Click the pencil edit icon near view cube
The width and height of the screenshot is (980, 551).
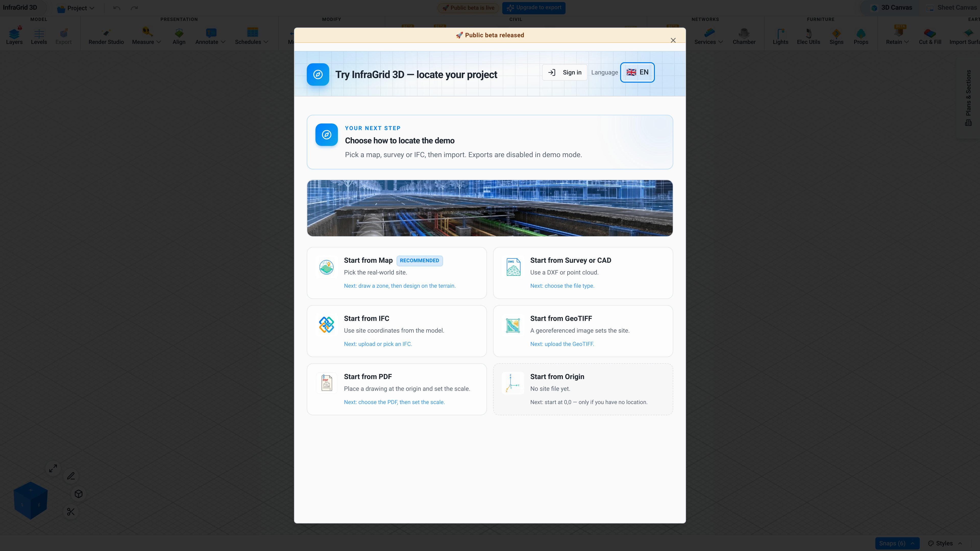click(x=71, y=476)
